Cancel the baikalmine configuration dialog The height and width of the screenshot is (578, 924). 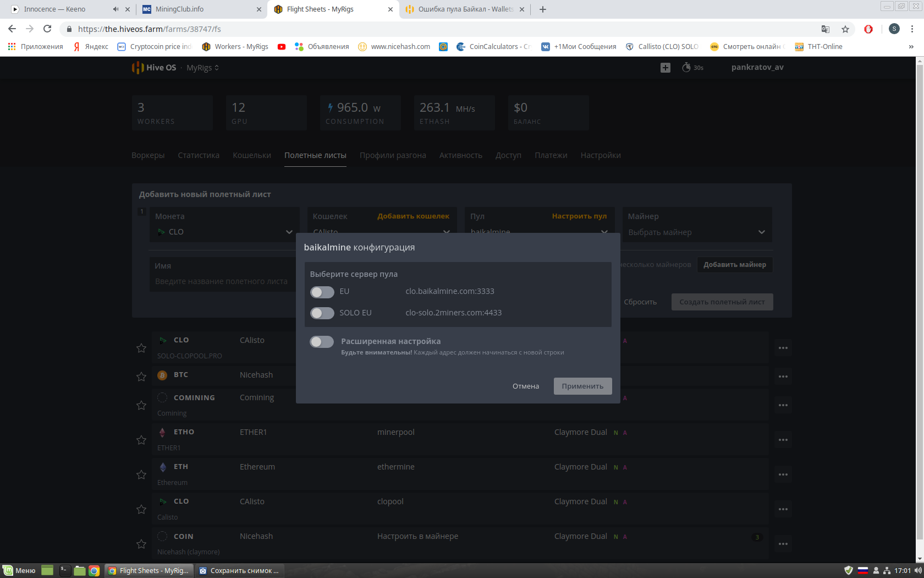coord(525,386)
